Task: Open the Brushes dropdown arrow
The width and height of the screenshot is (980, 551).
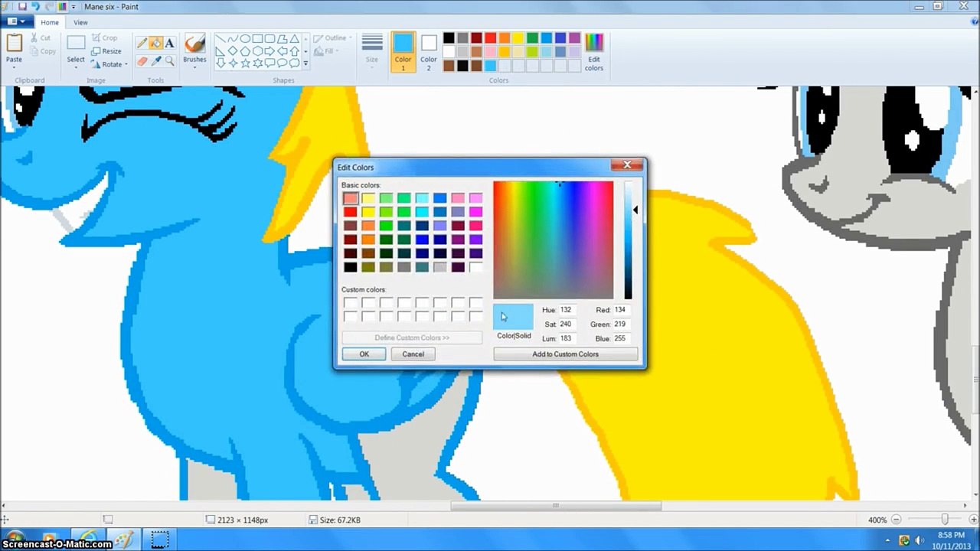Action: [x=194, y=67]
